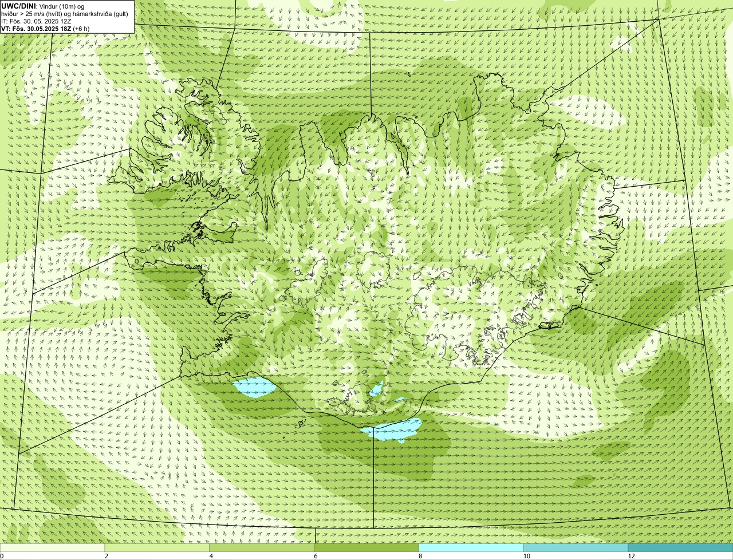Click the above-12 m/s teal legend segment
The image size is (733, 560).
[680, 547]
